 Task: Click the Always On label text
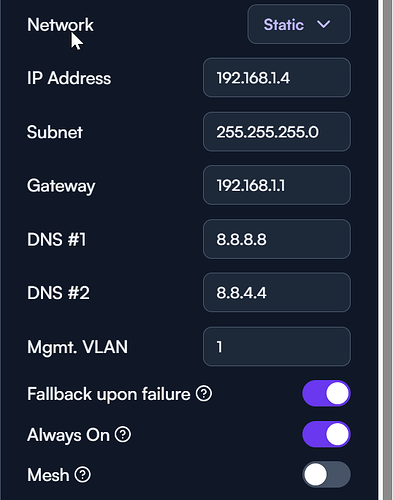click(x=68, y=435)
